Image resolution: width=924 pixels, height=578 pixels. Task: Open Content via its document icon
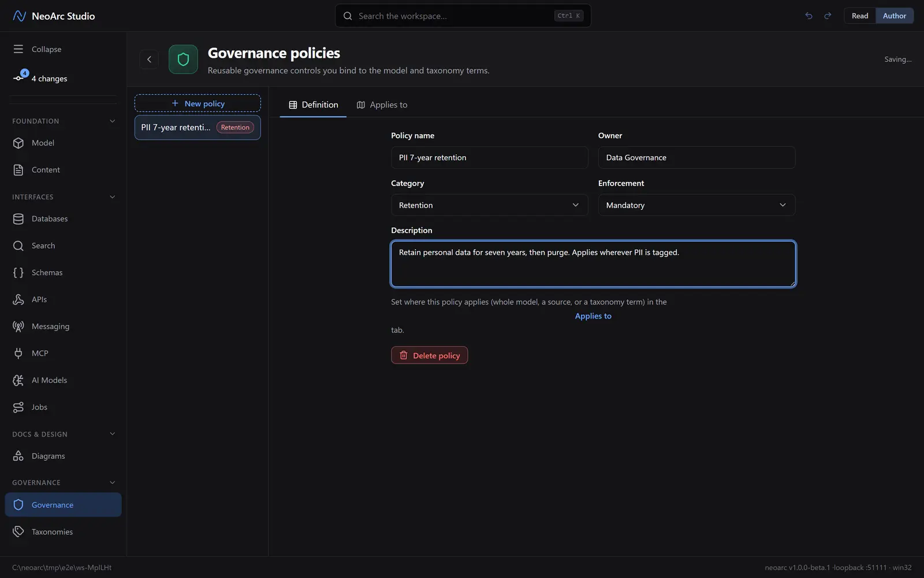[x=18, y=170]
